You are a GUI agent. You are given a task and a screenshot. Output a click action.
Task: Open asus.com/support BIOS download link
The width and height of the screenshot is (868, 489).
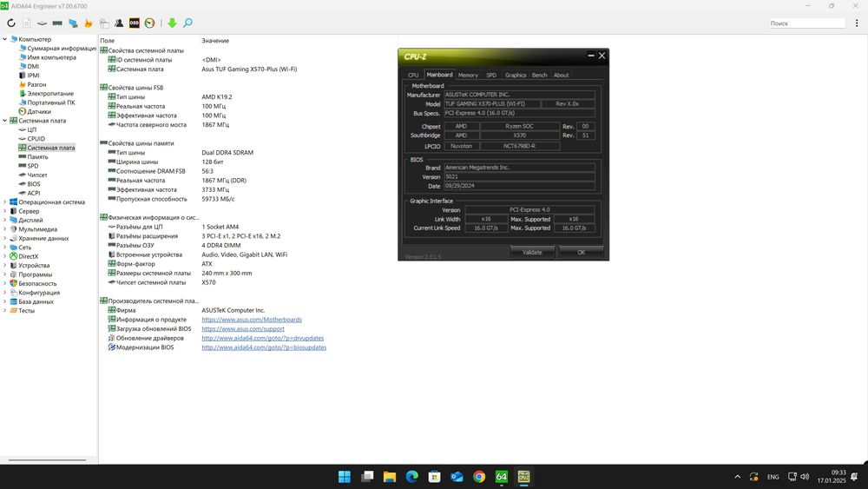243,329
